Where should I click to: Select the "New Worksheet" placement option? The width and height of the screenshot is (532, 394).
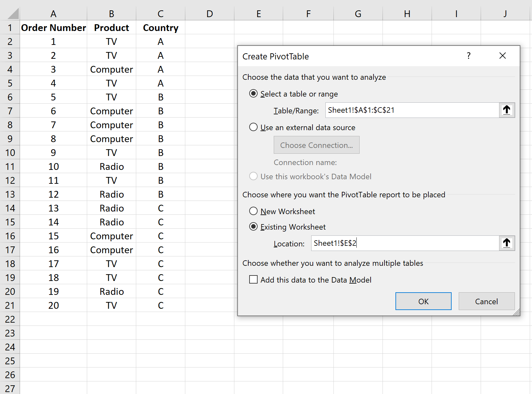tap(253, 211)
